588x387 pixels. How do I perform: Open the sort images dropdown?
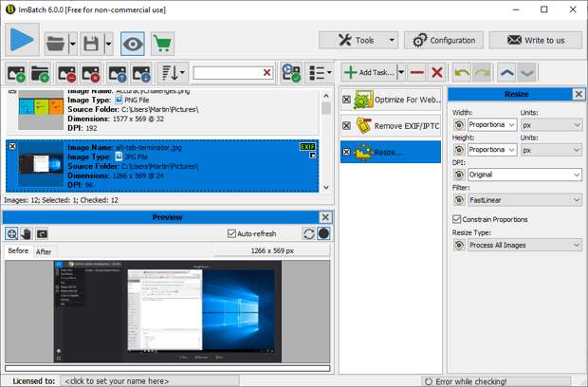173,73
